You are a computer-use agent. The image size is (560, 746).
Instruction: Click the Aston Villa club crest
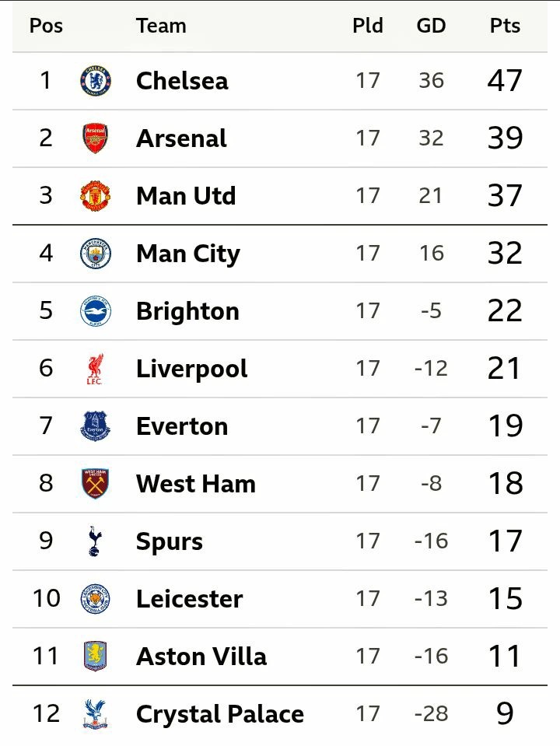point(95,656)
